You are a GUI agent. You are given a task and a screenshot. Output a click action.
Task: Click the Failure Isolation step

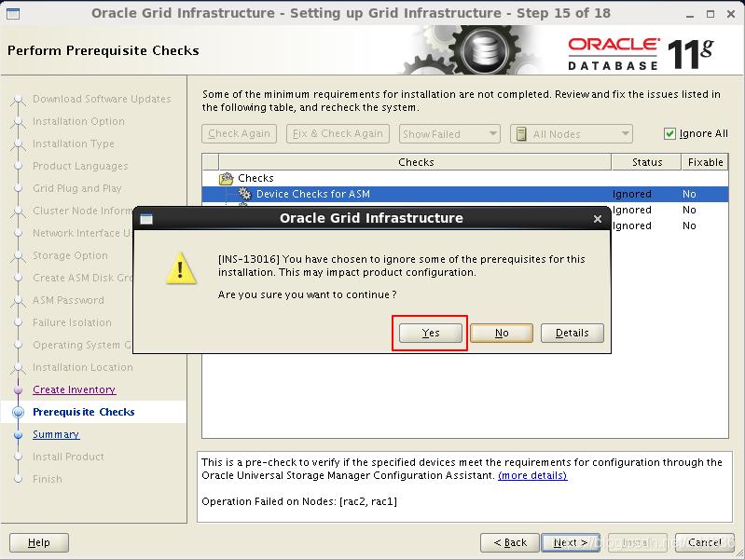(x=72, y=322)
